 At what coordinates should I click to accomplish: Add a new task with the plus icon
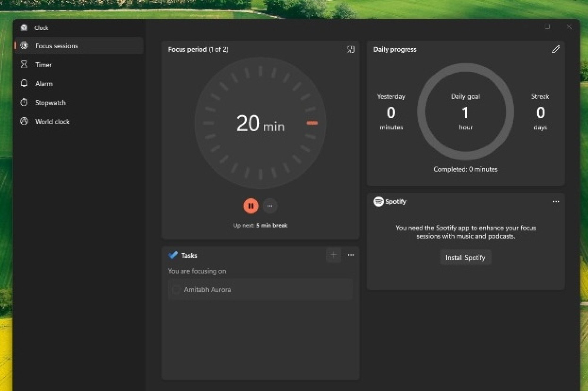(333, 255)
